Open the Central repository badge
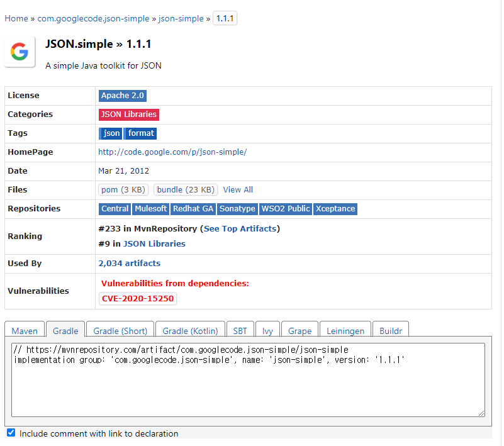 click(x=115, y=209)
